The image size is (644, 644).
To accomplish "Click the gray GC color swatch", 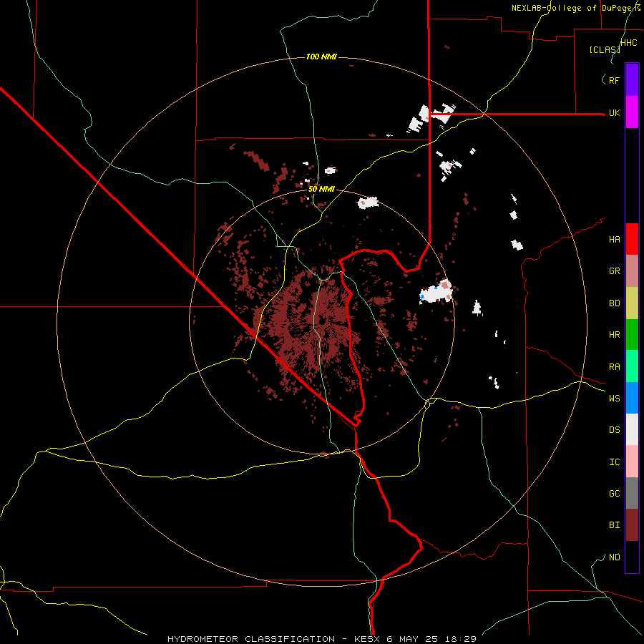I will coord(632,493).
